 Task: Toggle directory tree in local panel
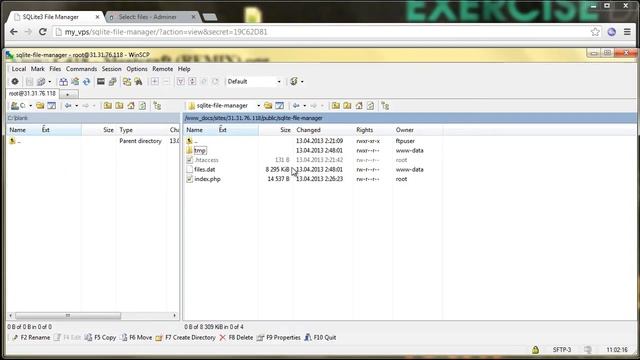157,106
